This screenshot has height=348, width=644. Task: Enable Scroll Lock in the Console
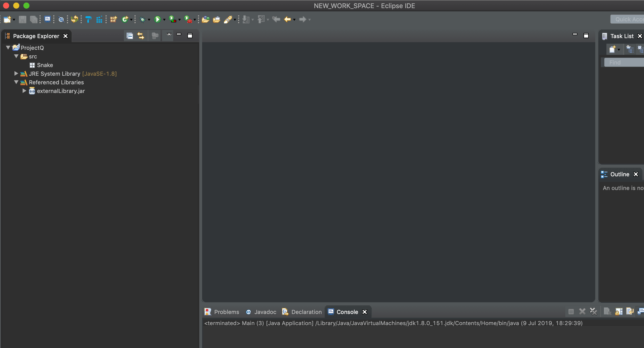tap(619, 311)
